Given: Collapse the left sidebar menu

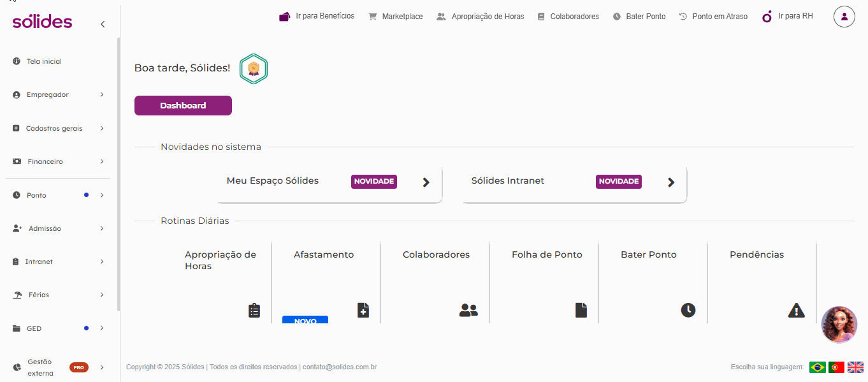Looking at the screenshot, I should point(103,24).
